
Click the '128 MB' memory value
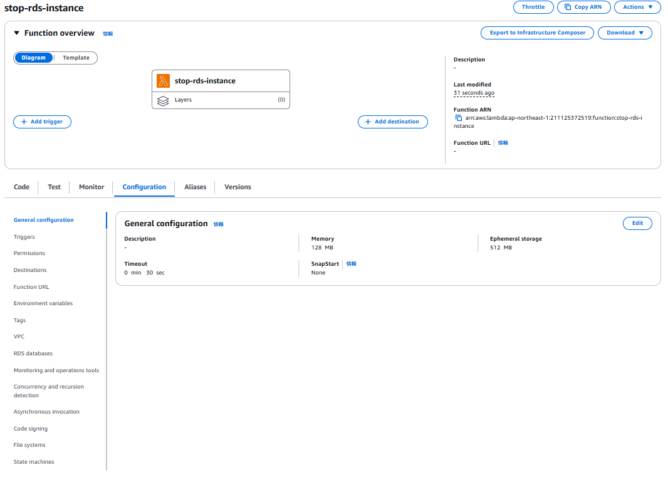coord(322,248)
